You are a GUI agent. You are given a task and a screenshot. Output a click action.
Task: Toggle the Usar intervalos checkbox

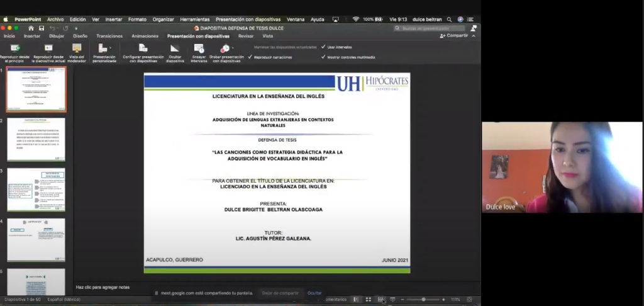coord(323,47)
